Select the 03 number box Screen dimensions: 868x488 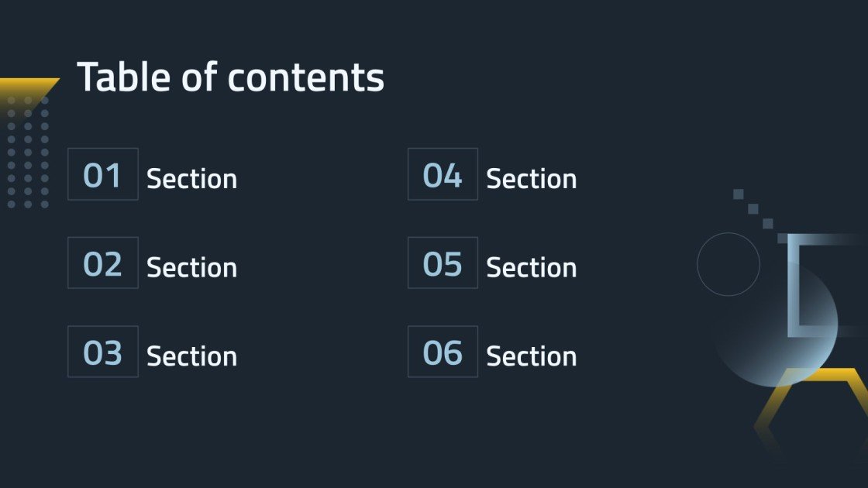tap(103, 352)
